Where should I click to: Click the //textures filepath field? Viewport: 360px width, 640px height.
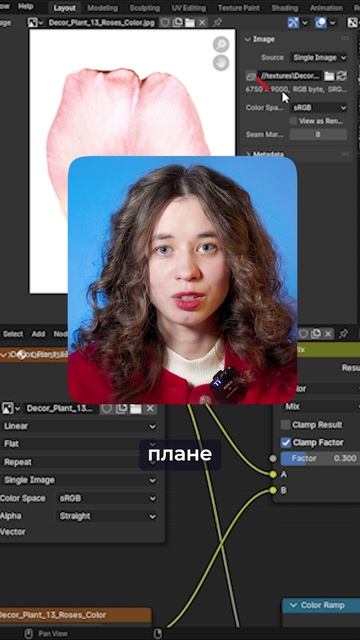click(289, 76)
